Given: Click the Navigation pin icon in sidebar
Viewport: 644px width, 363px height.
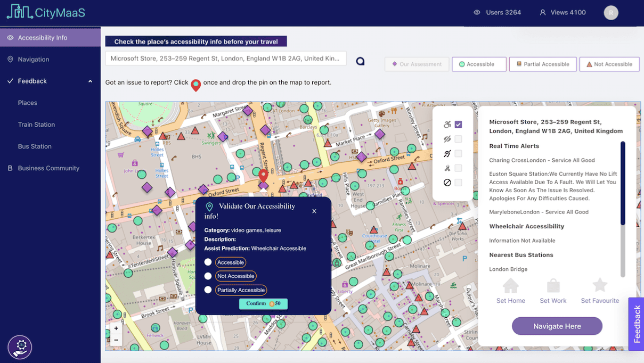Looking at the screenshot, I should tap(10, 59).
